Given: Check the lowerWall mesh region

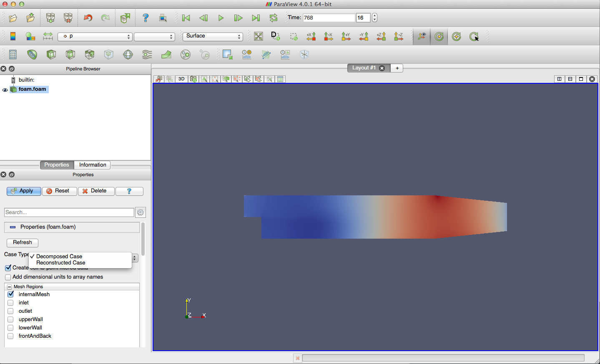Looking at the screenshot, I should (11, 328).
